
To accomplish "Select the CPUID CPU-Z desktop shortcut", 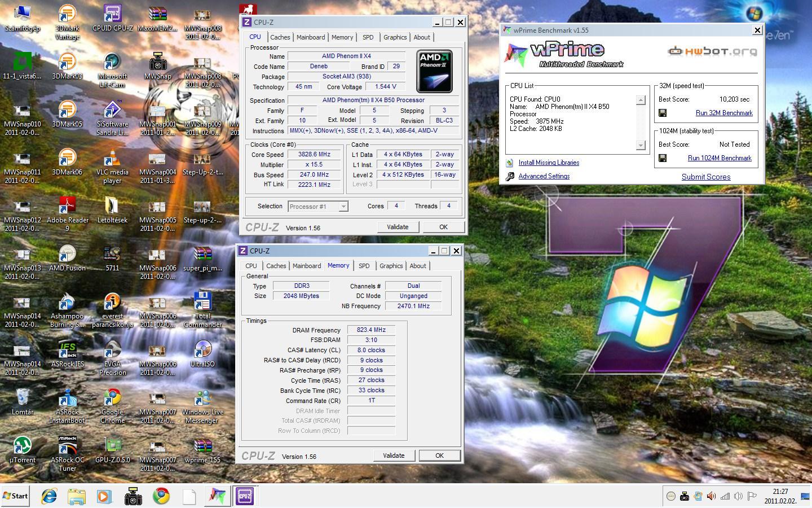I will [112, 17].
